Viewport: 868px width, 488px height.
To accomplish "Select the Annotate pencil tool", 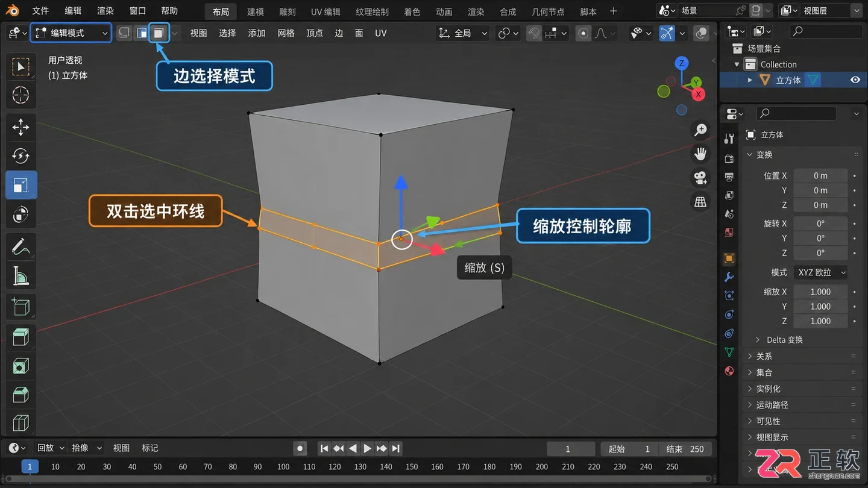I will point(21,247).
